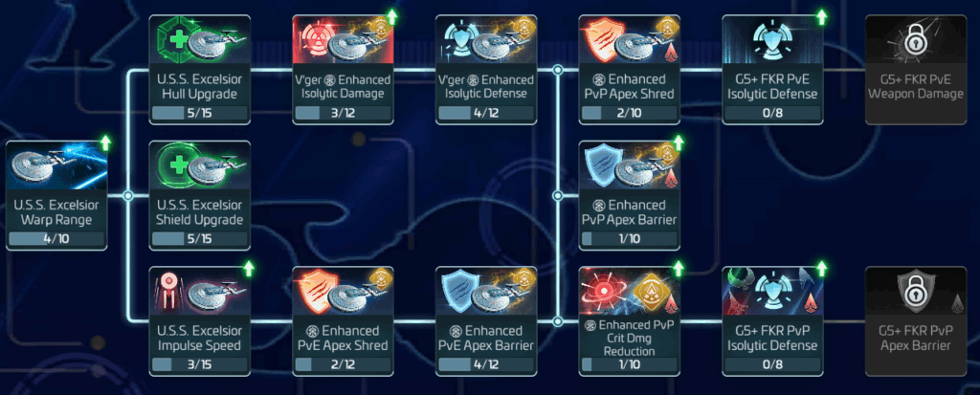
Task: Click V'ger Enhanced Isolytic Defense icon
Action: point(486,40)
